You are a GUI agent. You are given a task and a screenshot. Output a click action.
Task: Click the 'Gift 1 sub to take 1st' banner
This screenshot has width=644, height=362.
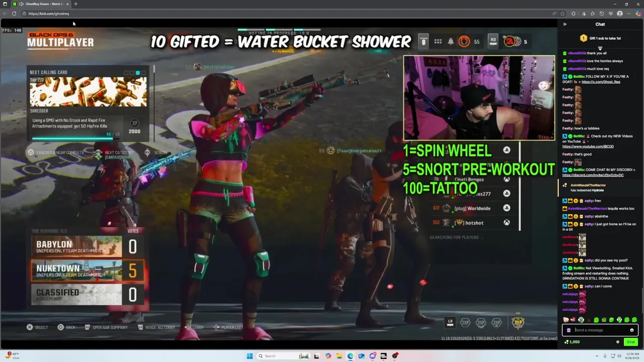coord(600,38)
